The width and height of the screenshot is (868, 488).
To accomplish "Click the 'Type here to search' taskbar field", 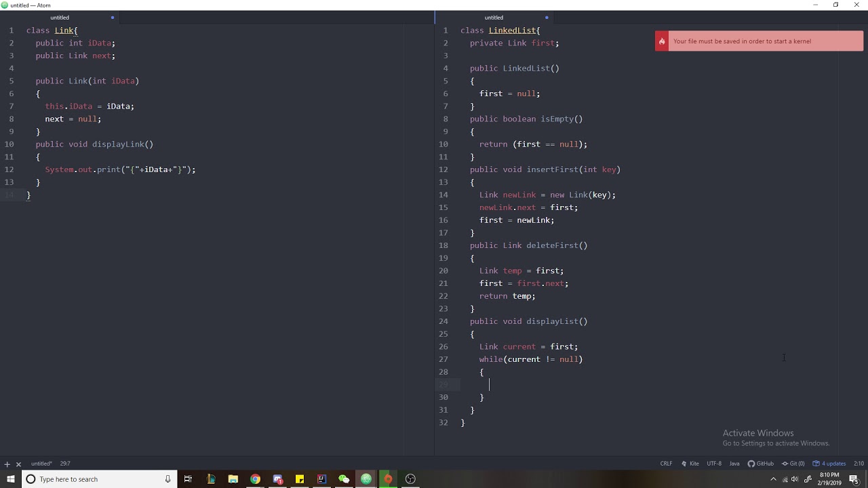I will [x=98, y=479].
